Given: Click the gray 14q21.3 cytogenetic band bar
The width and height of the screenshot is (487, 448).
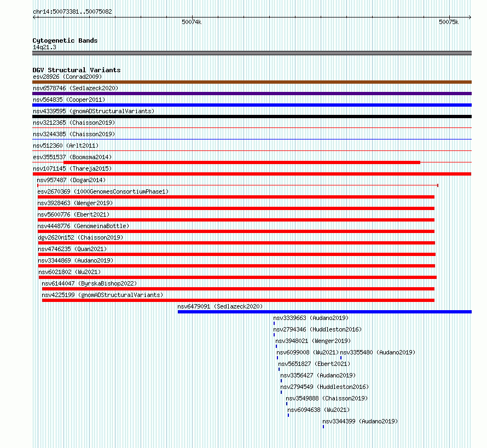Looking at the screenshot, I should pos(252,53).
